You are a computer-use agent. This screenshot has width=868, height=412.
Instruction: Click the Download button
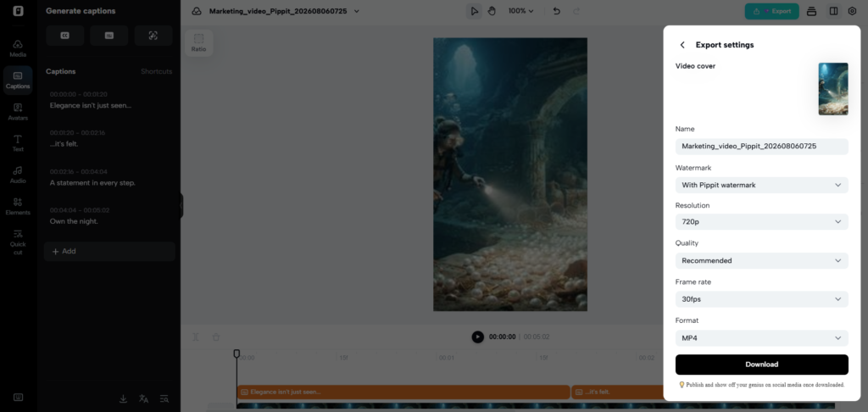[762, 365]
